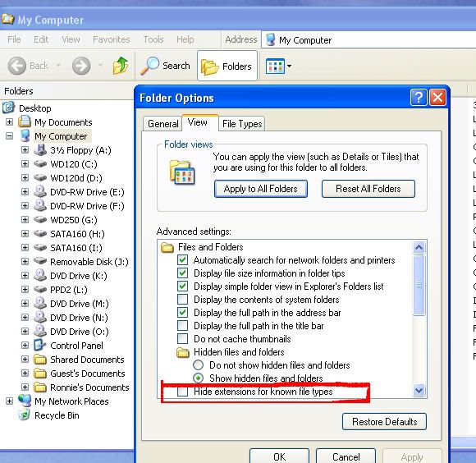
Task: Select DVD Drive (N:) in tree
Action: (79, 318)
